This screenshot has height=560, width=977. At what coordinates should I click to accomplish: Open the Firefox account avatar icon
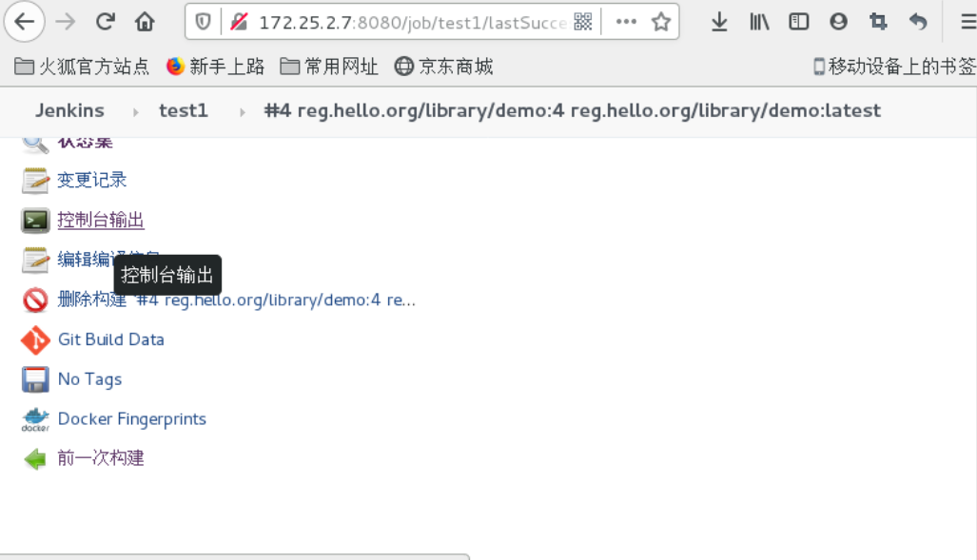tap(839, 22)
